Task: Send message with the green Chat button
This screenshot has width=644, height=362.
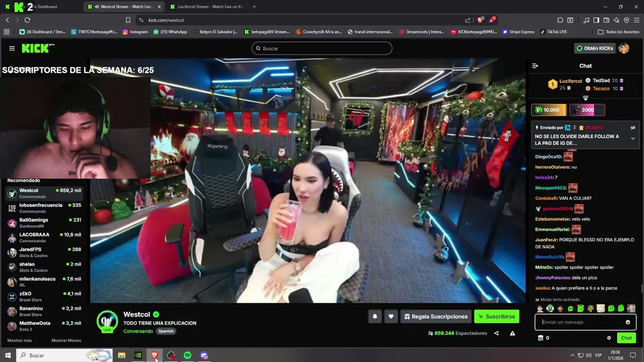Action: tap(626, 338)
